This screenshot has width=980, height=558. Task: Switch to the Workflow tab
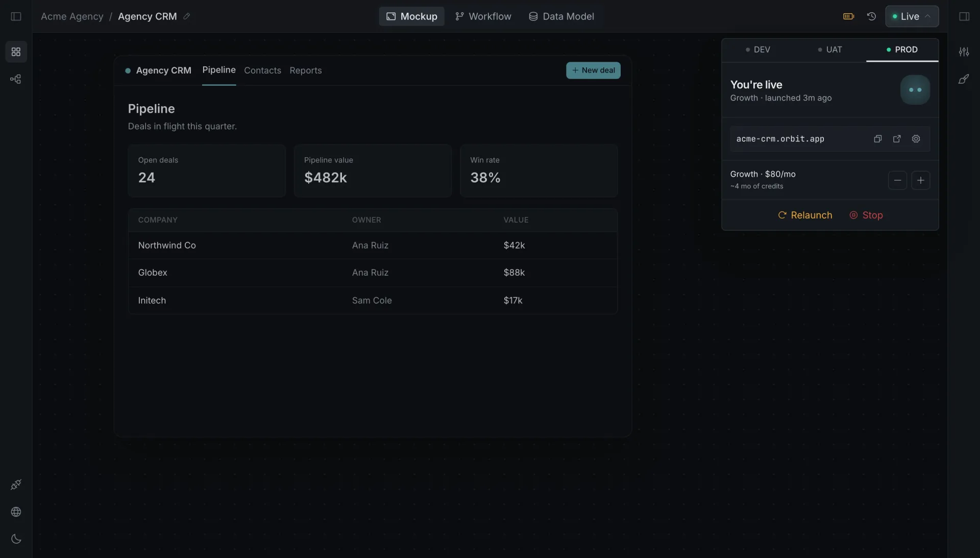pyautogui.click(x=483, y=16)
